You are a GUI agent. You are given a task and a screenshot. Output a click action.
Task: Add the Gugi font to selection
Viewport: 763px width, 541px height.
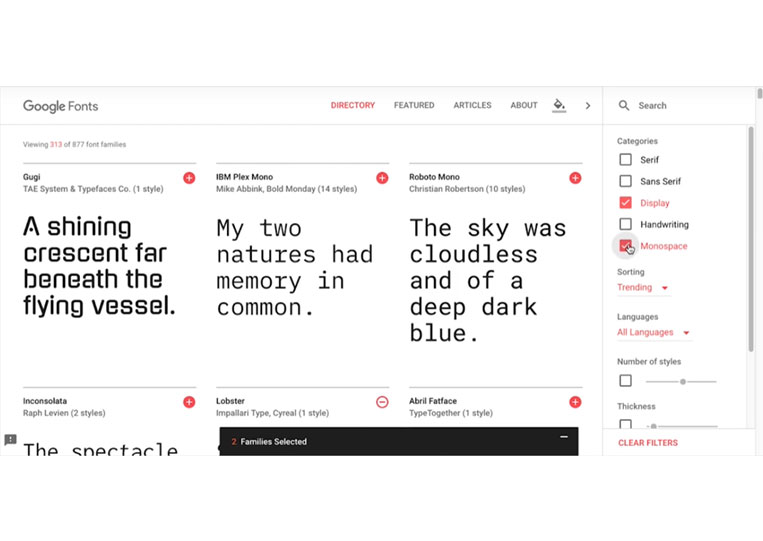pos(189,178)
